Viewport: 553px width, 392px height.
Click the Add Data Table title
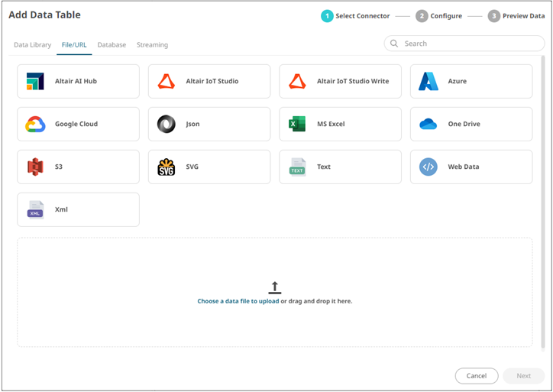(x=45, y=15)
